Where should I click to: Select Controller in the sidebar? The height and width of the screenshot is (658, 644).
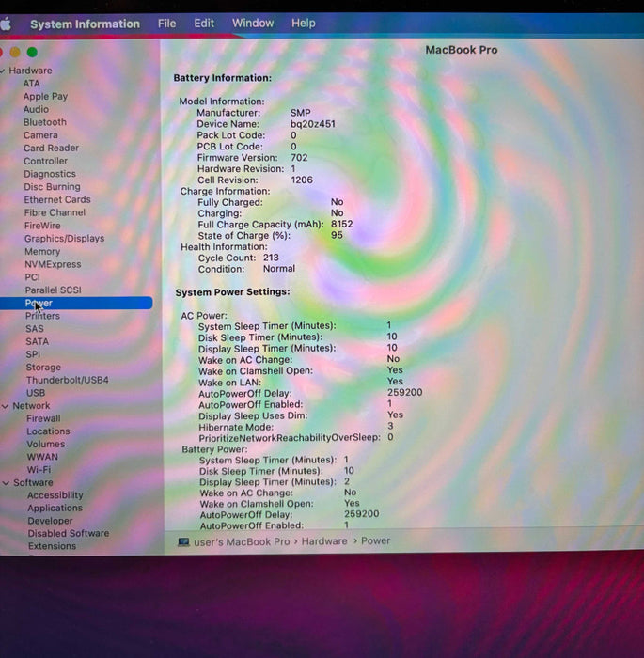point(45,161)
